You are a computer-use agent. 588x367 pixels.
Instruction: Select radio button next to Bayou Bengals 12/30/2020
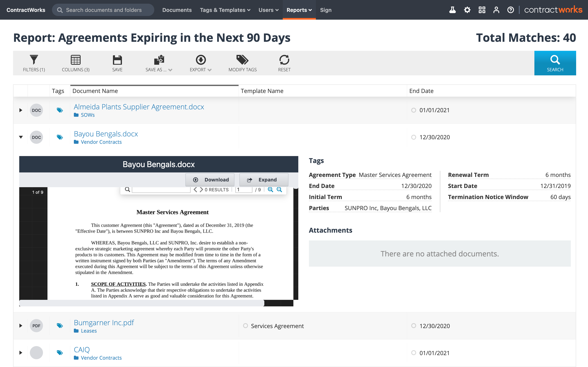pos(413,137)
